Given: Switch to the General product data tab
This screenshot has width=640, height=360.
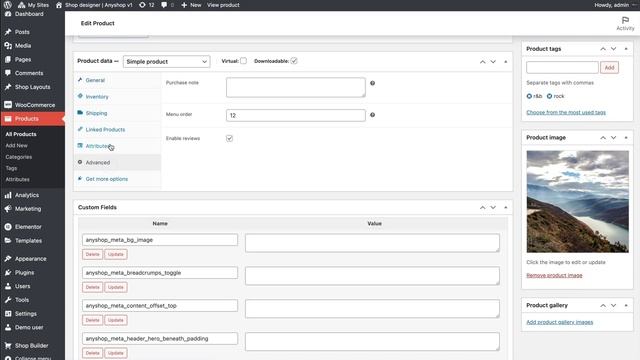Looking at the screenshot, I should coord(118,80).
